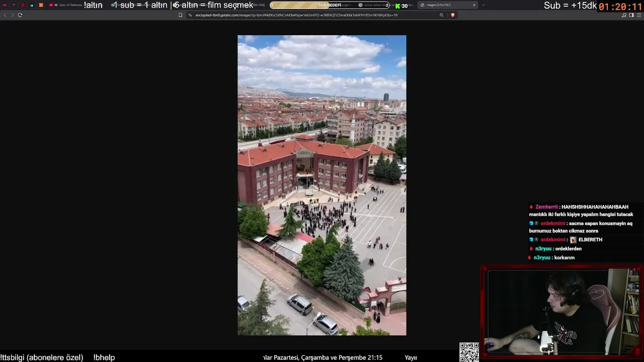644x362 pixels.
Task: Open the zoom magnifier icon in address bar
Action: 442,15
